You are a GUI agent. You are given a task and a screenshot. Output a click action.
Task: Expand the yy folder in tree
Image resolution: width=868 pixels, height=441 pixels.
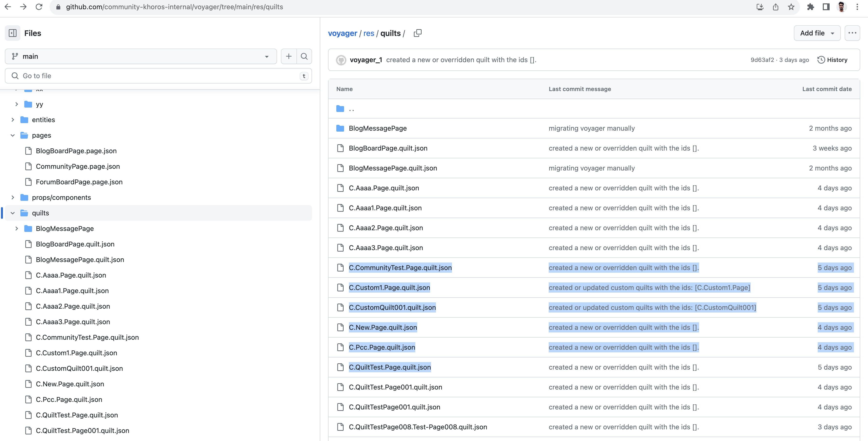coord(17,104)
